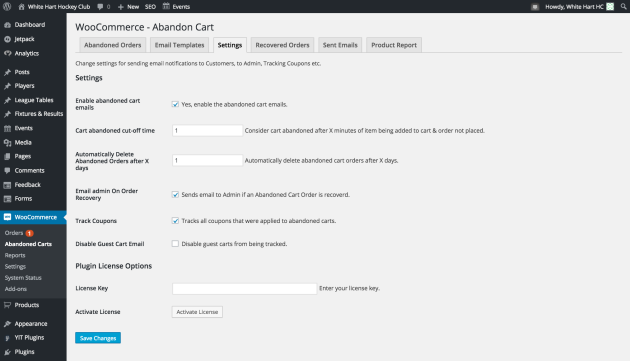Click the Media sidebar icon
The height and width of the screenshot is (361, 630).
(7, 143)
